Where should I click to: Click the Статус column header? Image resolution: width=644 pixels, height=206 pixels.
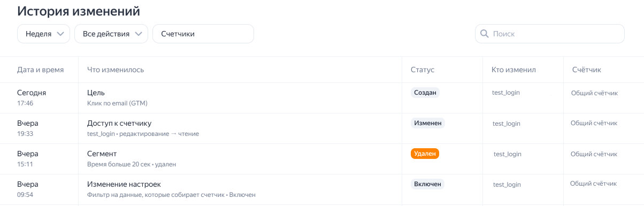coord(423,70)
